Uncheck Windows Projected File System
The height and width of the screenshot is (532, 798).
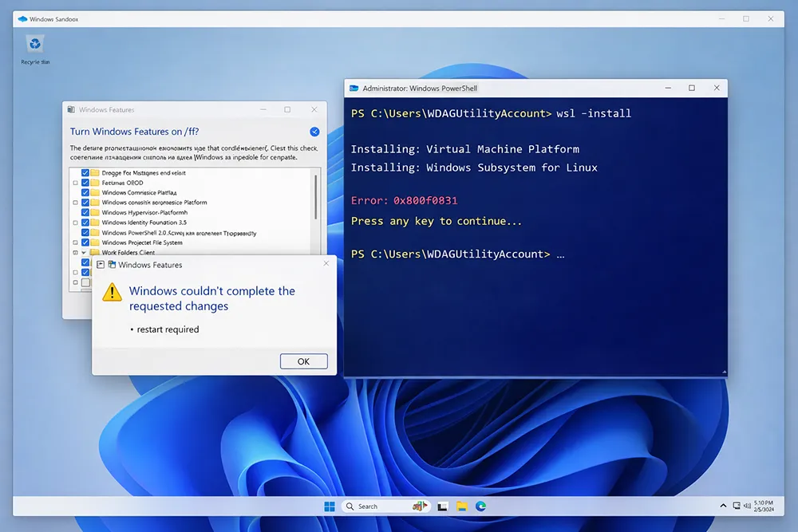[85, 242]
